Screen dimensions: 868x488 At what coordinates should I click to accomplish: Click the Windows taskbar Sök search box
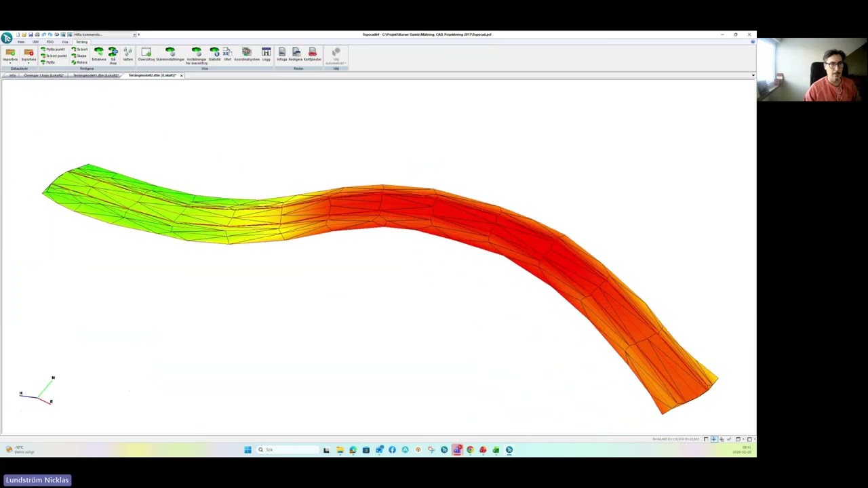point(288,449)
